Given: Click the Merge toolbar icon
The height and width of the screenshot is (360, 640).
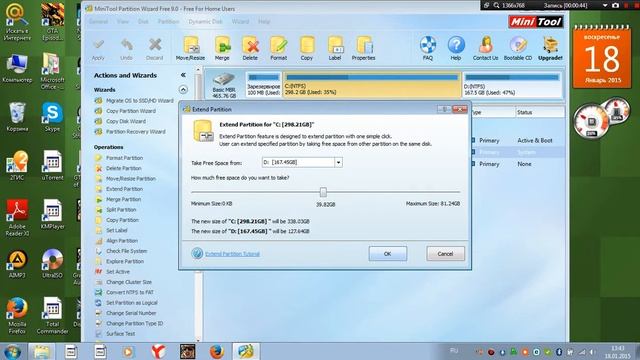Looking at the screenshot, I should (222, 48).
